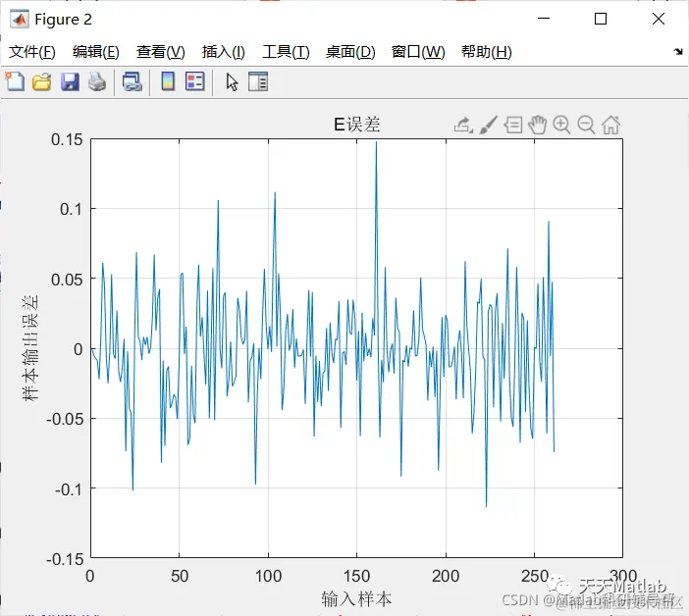Click the y-axis tick label -0.1

[x=69, y=488]
